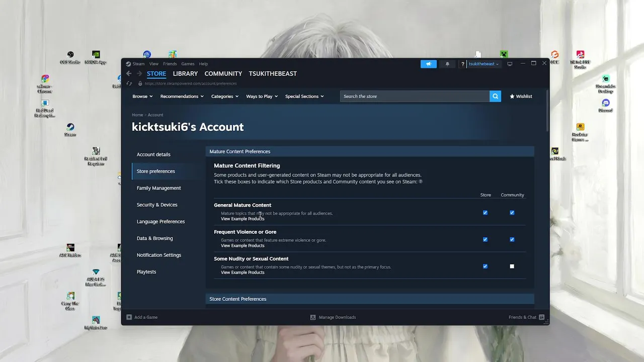The width and height of the screenshot is (644, 362).
Task: Uncheck General Mature Content Community checkbox
Action: [512, 213]
